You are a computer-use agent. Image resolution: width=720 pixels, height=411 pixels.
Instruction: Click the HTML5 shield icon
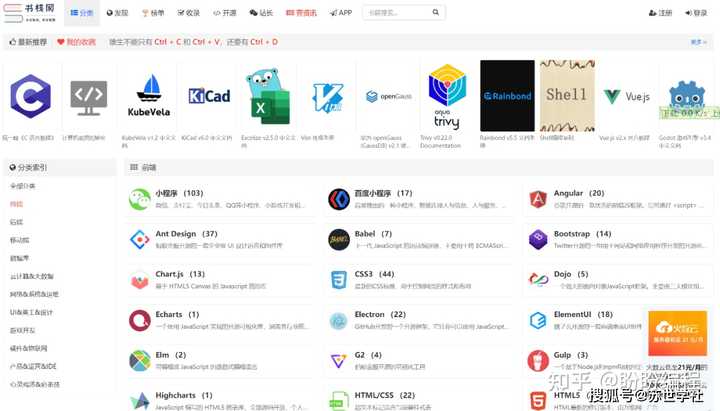pyautogui.click(x=538, y=401)
